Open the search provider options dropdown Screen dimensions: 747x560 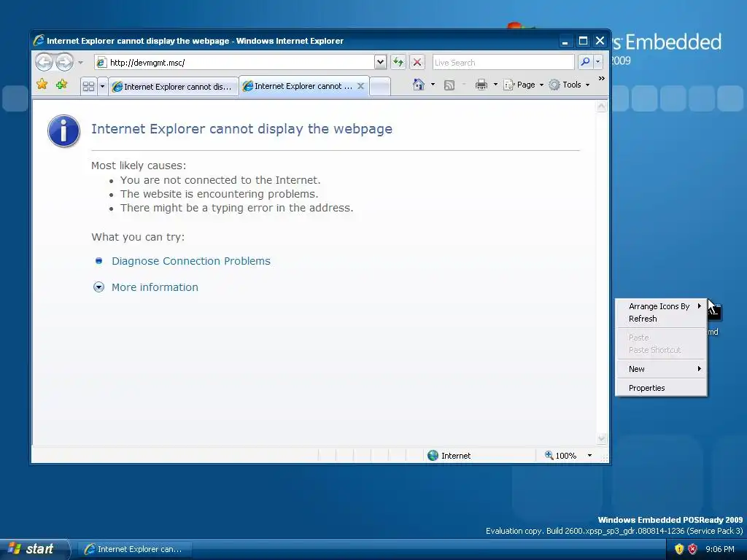598,62
